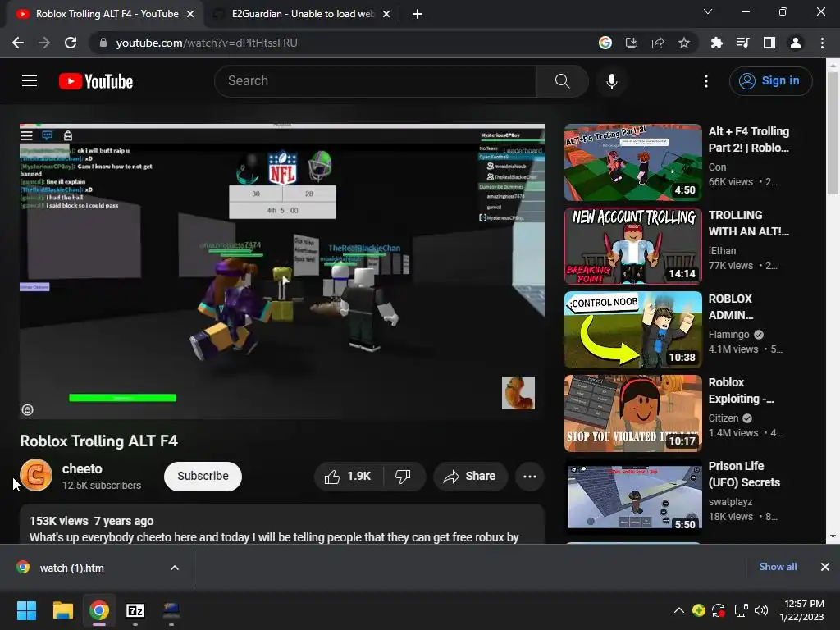Open the cheeto channel avatar
The width and height of the screenshot is (840, 630).
tap(36, 475)
